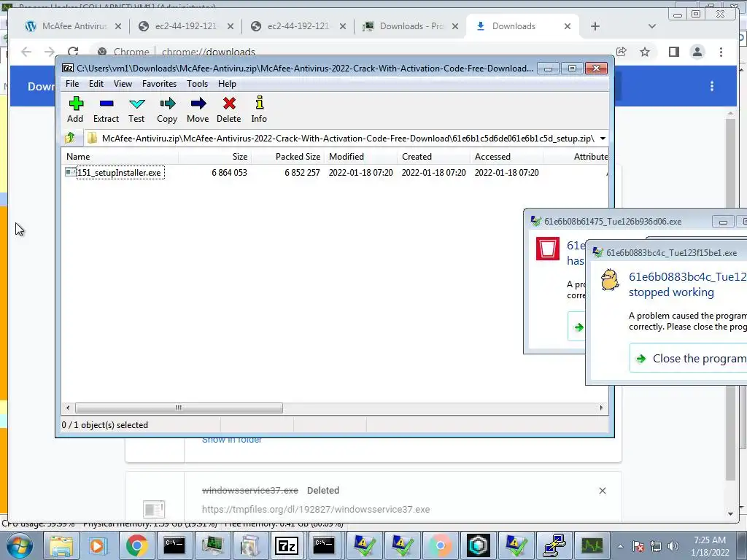
Task: Reload the Chrome page
Action: 73,52
